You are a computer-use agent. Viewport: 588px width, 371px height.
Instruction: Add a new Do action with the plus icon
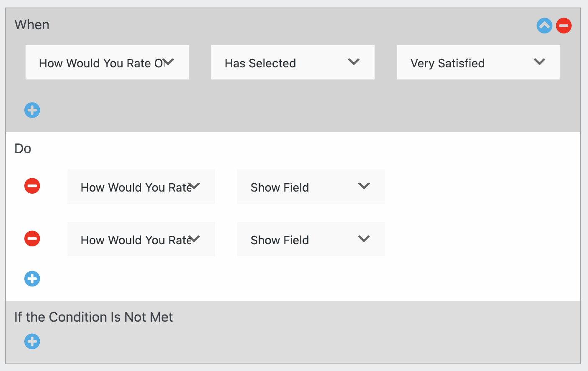[x=32, y=279]
